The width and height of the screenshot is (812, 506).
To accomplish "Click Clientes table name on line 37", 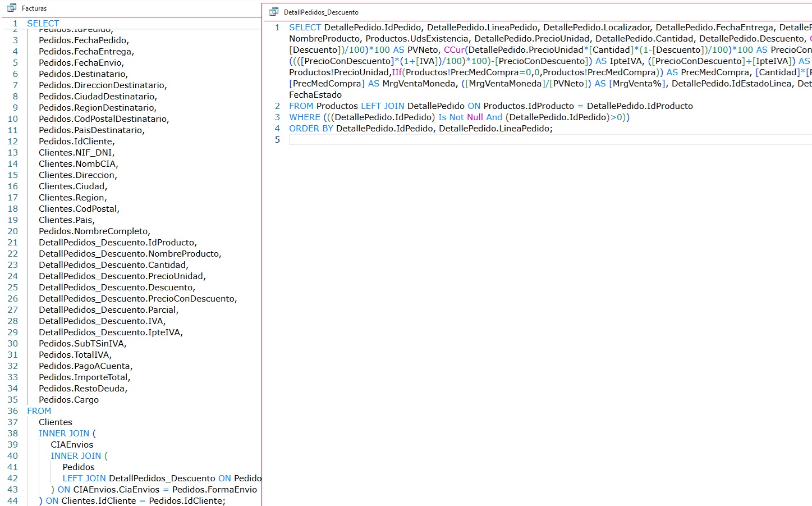I will click(x=56, y=422).
